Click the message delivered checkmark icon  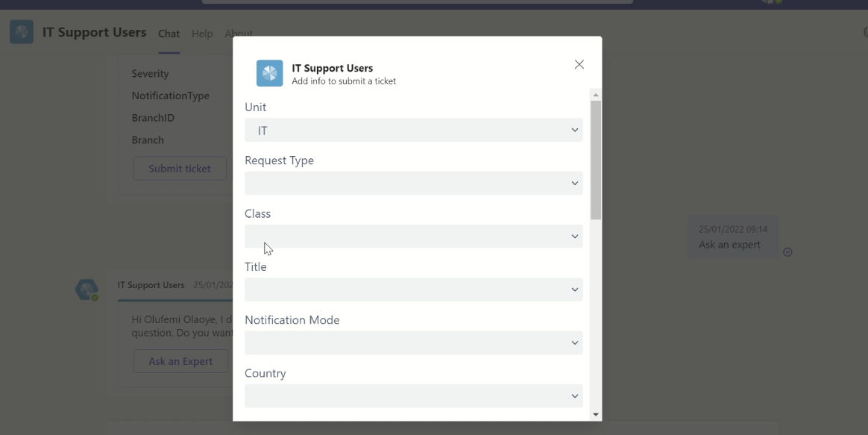point(787,253)
